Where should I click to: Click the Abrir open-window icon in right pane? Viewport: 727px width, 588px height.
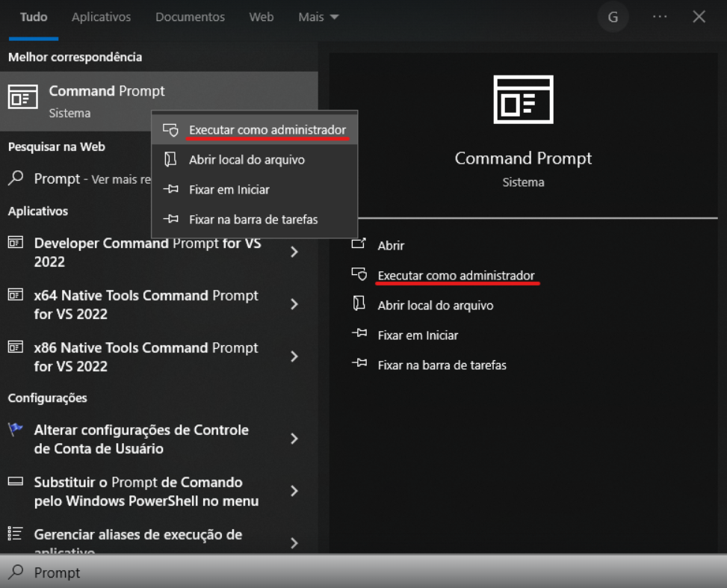coord(359,244)
